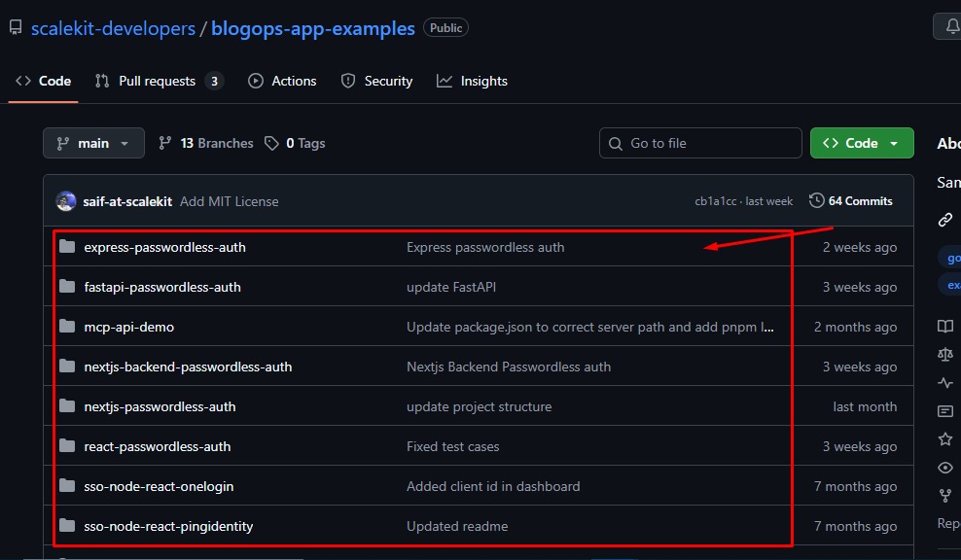Open the express-passwordless-auth folder
This screenshot has width=961, height=560.
coord(164,247)
